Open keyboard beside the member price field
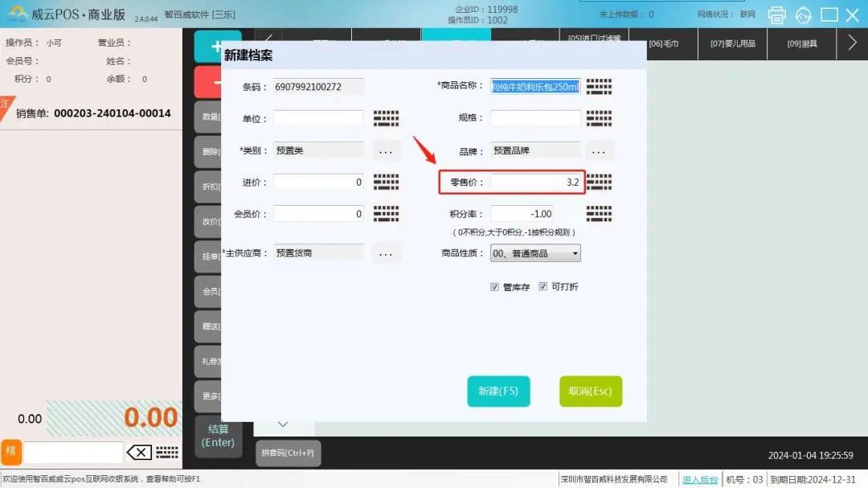The image size is (868, 488). tap(386, 214)
